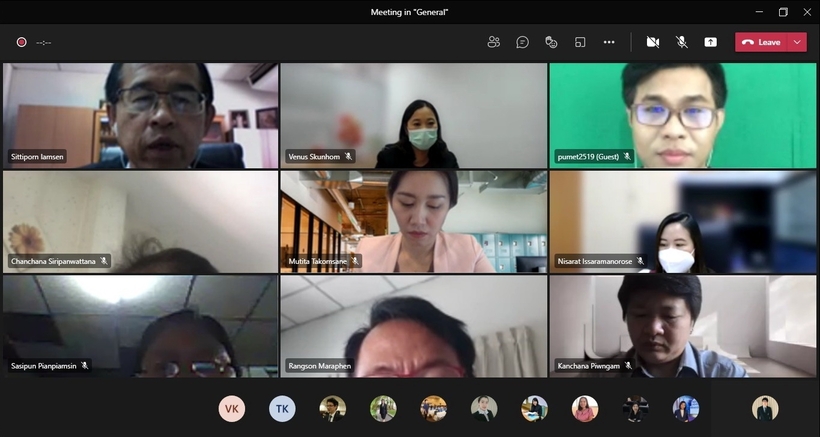Open the participants panel
The height and width of the screenshot is (437, 820).
click(494, 42)
